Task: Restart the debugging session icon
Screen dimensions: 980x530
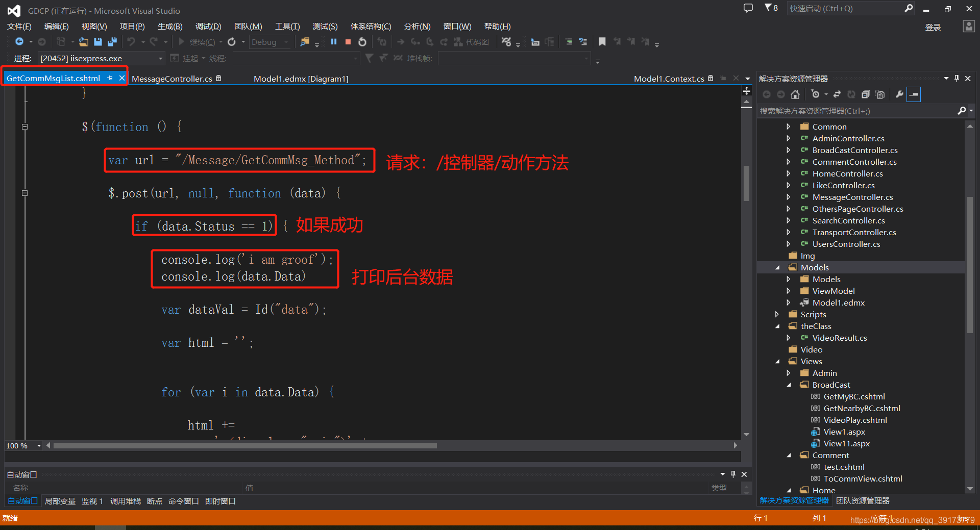Action: click(362, 42)
